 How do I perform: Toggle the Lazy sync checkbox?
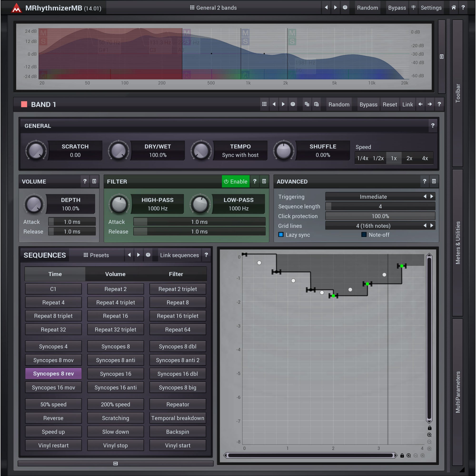point(281,235)
